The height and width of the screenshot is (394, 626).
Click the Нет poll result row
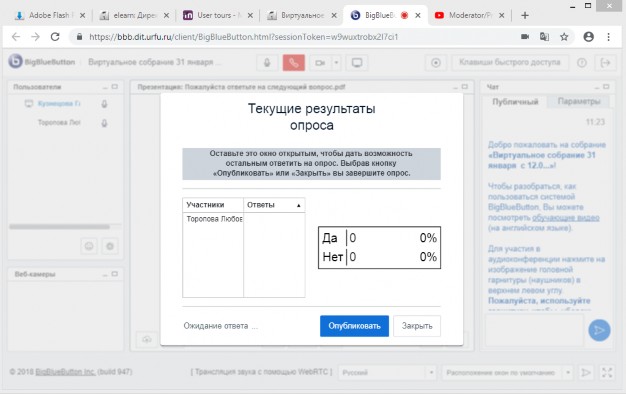(x=379, y=257)
